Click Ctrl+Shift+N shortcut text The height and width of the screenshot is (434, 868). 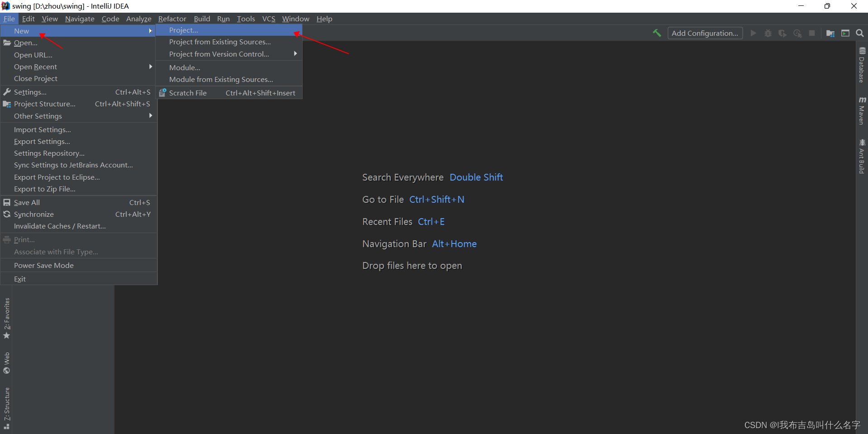click(437, 200)
